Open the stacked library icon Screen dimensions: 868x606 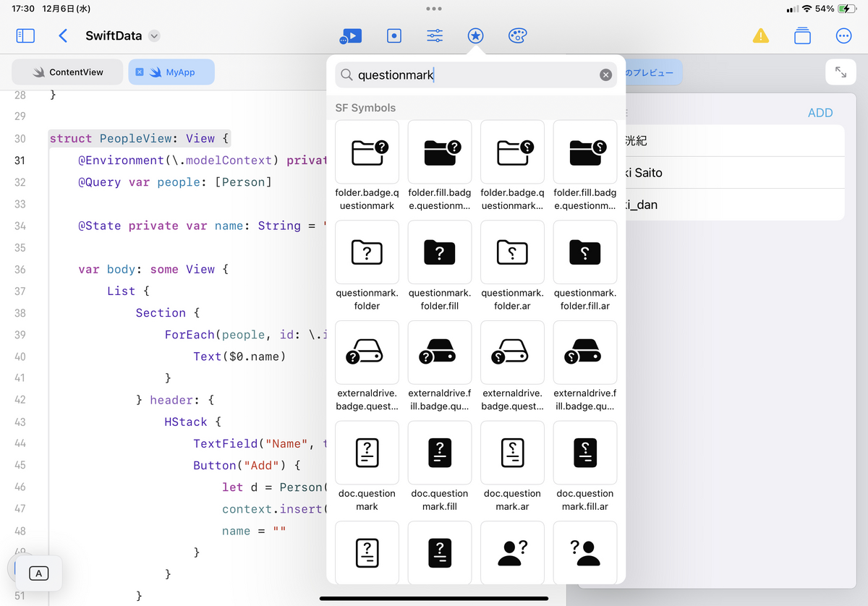(802, 35)
